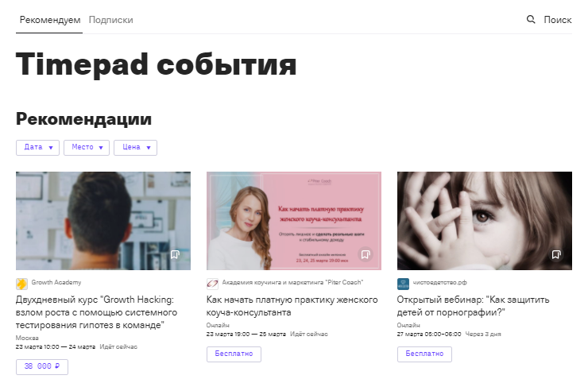This screenshot has height=383, width=588.
Task: Bookmark the child protection webinar event
Action: pyautogui.click(x=556, y=255)
